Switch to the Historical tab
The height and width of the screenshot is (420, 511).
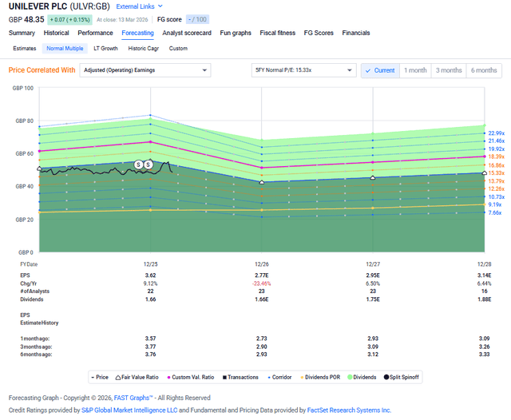pos(57,33)
